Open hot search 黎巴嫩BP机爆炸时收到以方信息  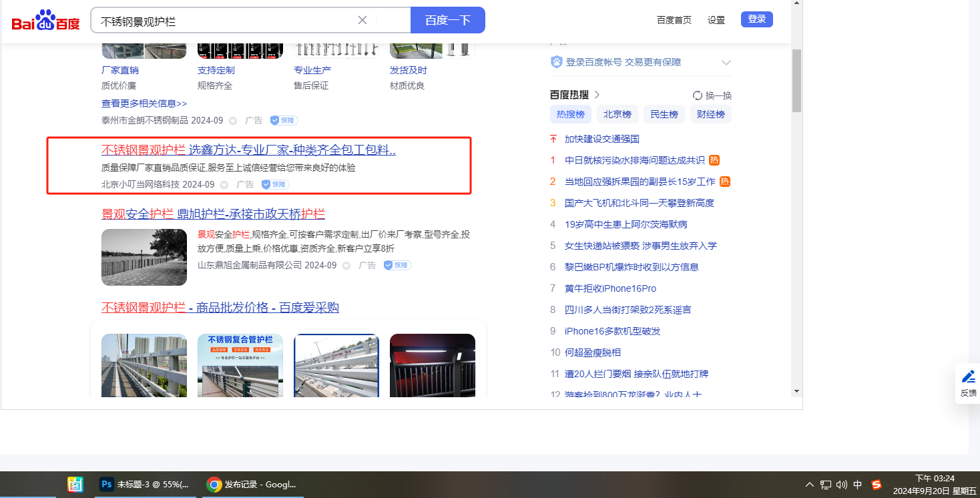[632, 267]
